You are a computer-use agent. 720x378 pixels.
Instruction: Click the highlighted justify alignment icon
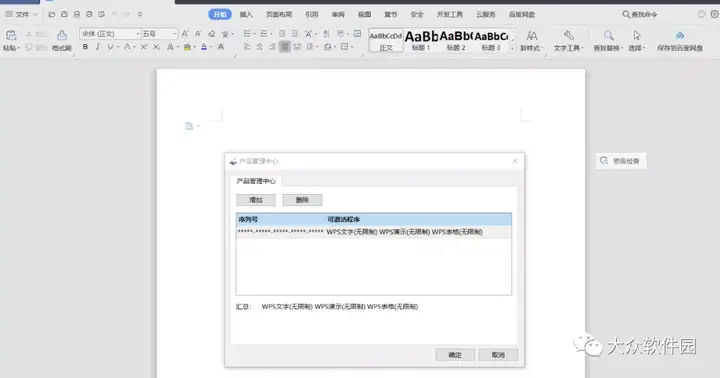(x=285, y=47)
